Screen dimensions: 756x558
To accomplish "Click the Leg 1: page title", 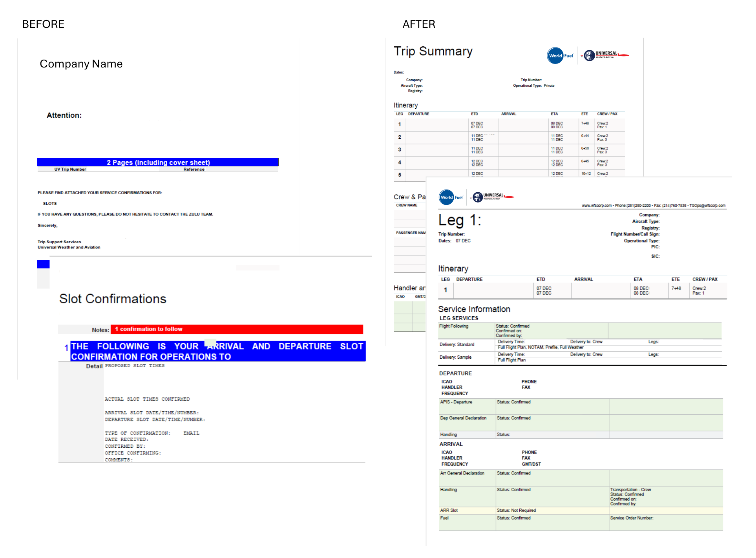I will click(460, 220).
